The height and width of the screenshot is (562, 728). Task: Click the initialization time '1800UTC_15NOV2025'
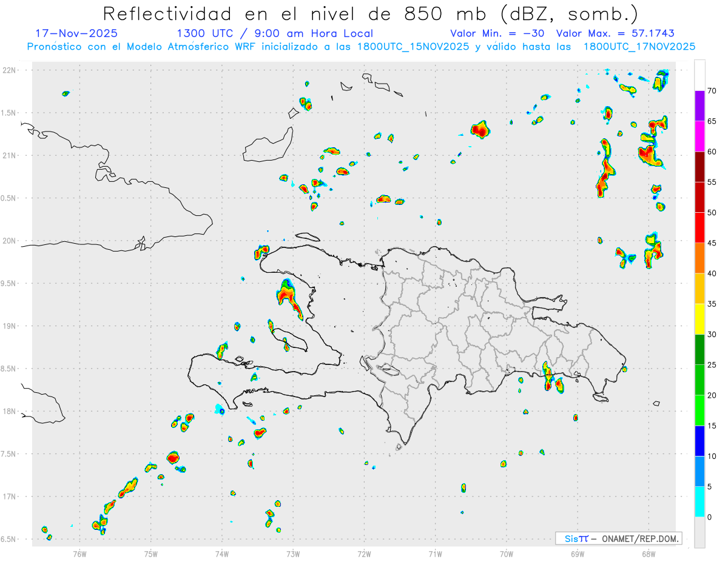pos(412,47)
